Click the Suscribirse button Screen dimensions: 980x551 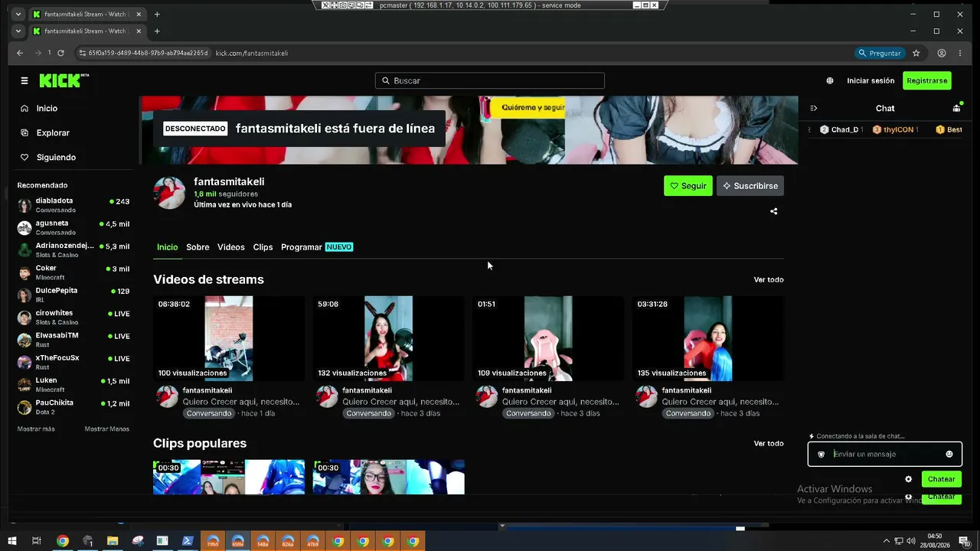750,186
